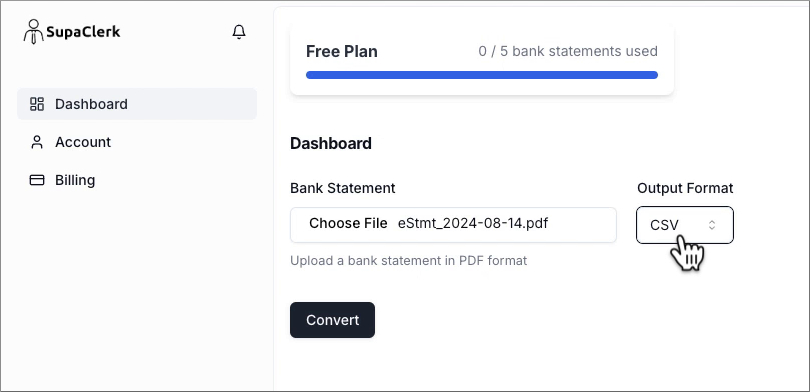Click the up-down chevrons in CSV selector
This screenshot has width=810, height=392.
coord(712,225)
